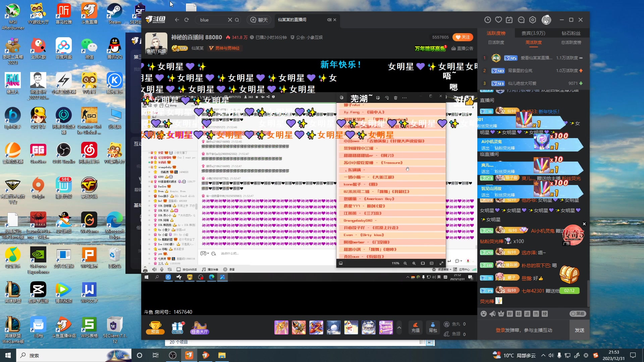Viewport: 644px width, 362px height.
Task: Mute the 仙某某的直播间 tab speaker
Action: (329, 20)
